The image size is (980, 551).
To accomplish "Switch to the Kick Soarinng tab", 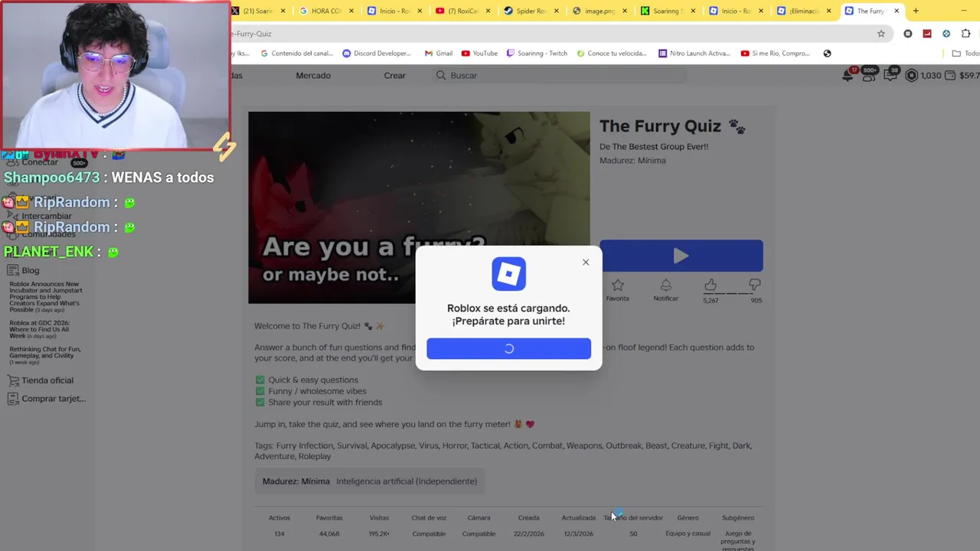I will (x=667, y=11).
